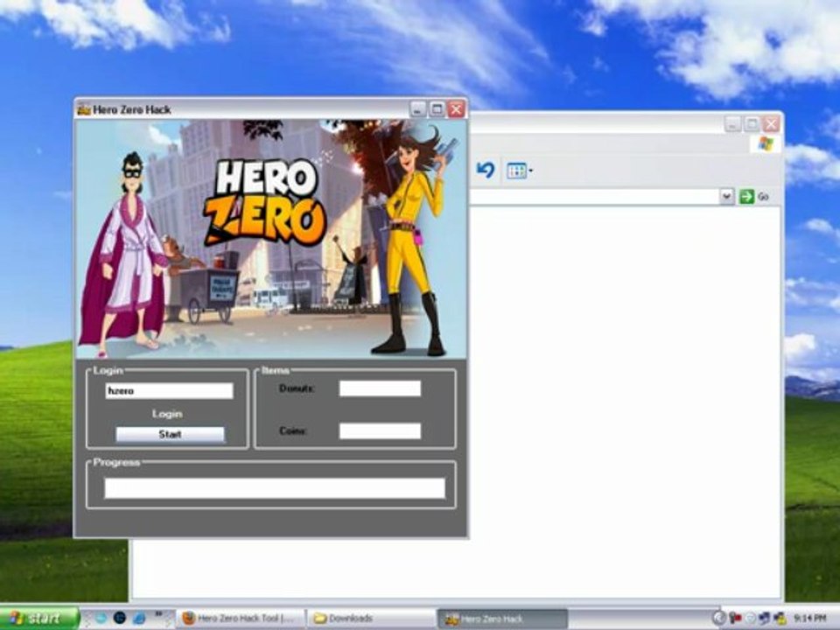Screen dimensions: 840x630
Task: Click the Progress bar in Hero Zero Hack
Action: [x=275, y=488]
